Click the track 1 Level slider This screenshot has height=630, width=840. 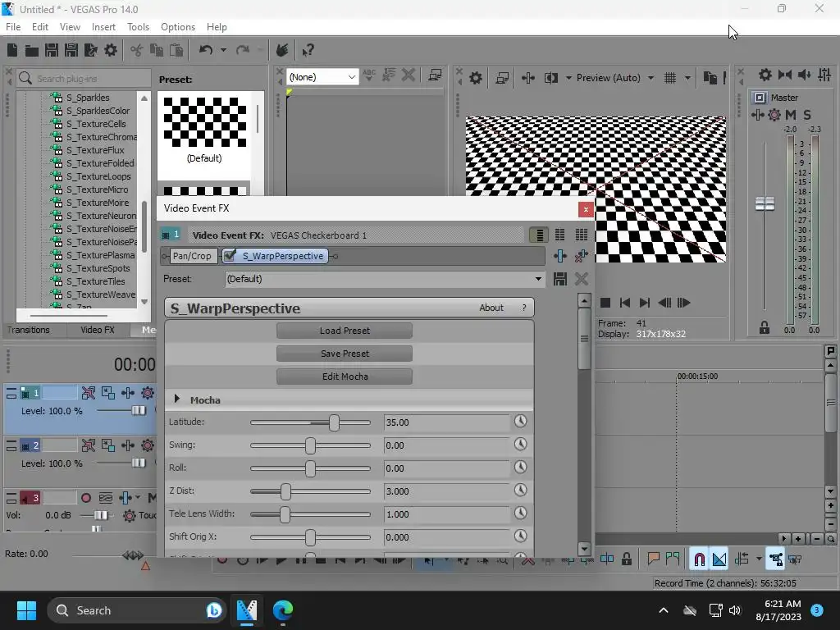point(138,411)
